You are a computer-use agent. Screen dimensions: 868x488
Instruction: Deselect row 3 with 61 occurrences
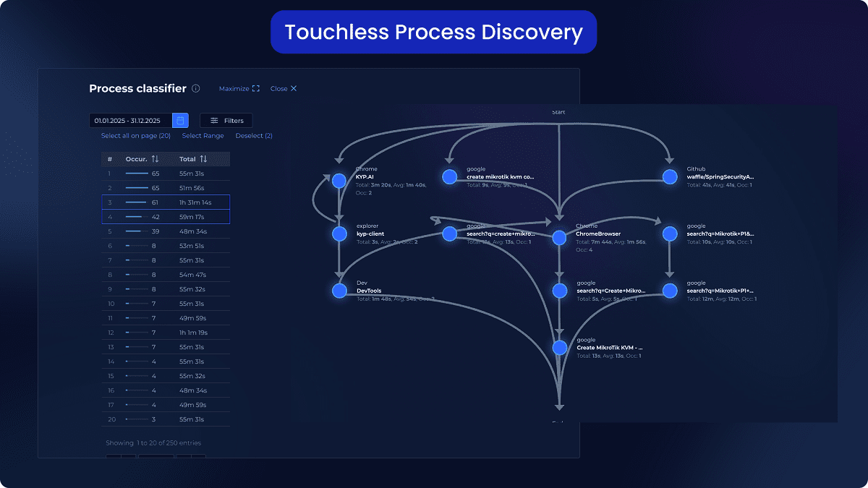pos(166,202)
